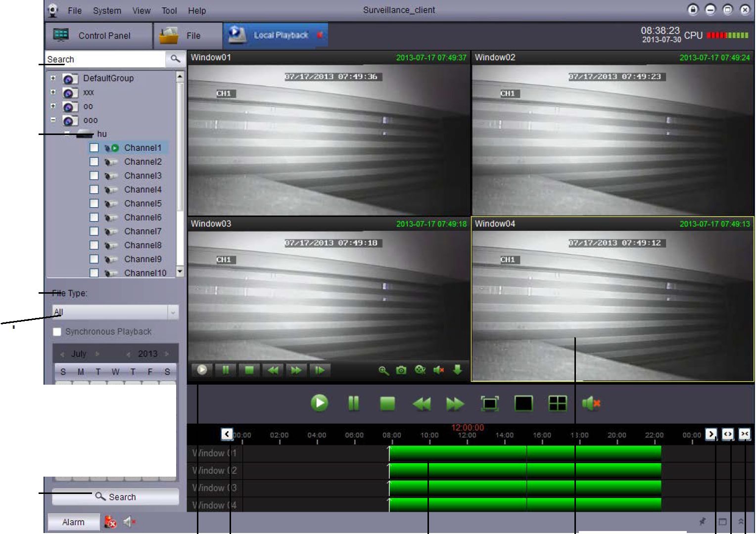Image resolution: width=756 pixels, height=534 pixels.
Task: Enable Synchronous Playback
Action: pos(57,332)
